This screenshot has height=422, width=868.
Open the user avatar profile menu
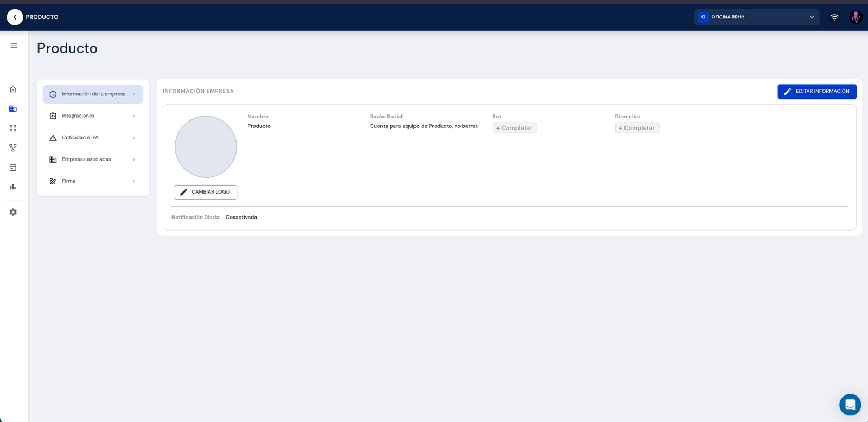856,17
